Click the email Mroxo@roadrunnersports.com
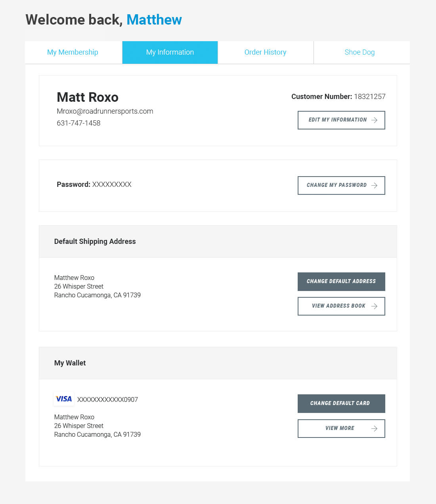This screenshot has height=504, width=436. 105,111
